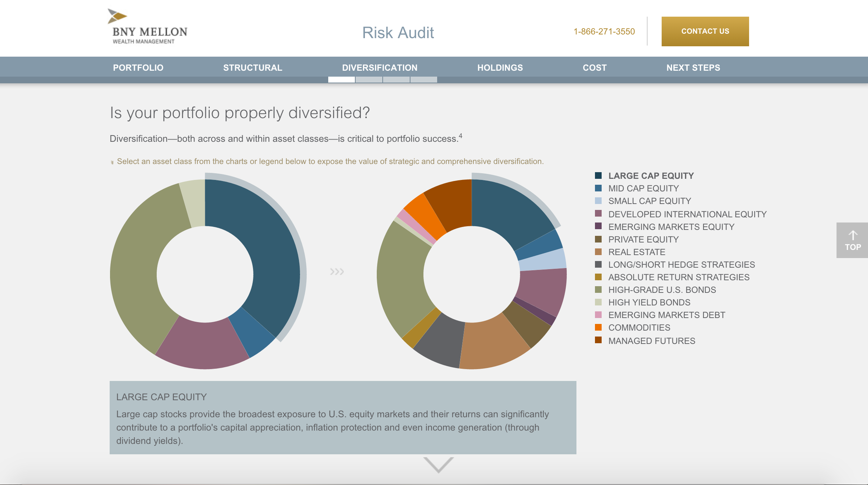Choose Private Equity legend swatch
Screen dimensions: 868x485
point(598,239)
